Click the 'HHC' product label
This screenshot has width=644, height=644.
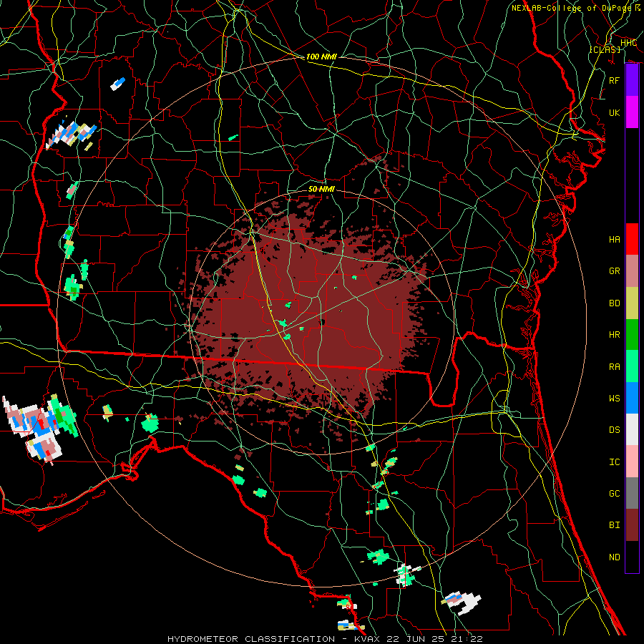pyautogui.click(x=628, y=43)
